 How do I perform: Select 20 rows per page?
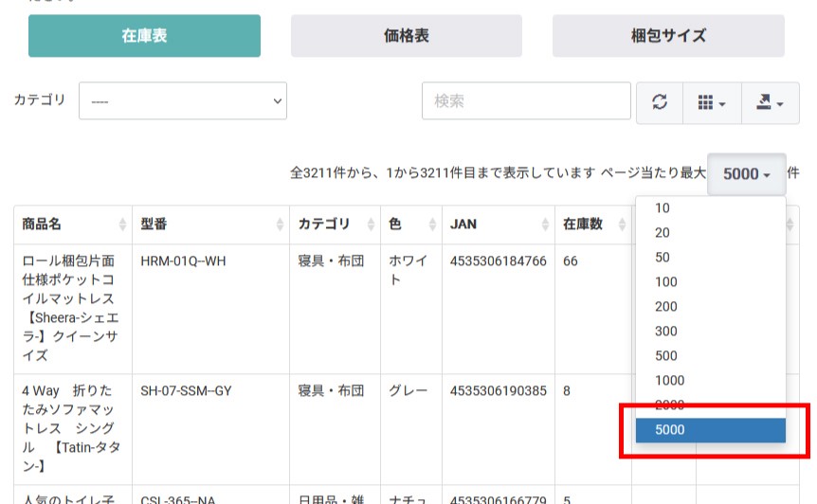[711, 233]
